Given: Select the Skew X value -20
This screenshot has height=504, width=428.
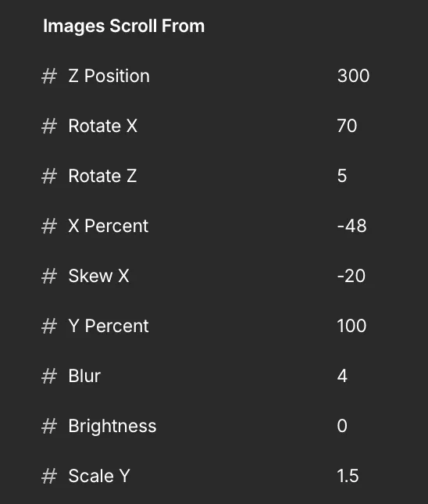Looking at the screenshot, I should [x=351, y=276].
